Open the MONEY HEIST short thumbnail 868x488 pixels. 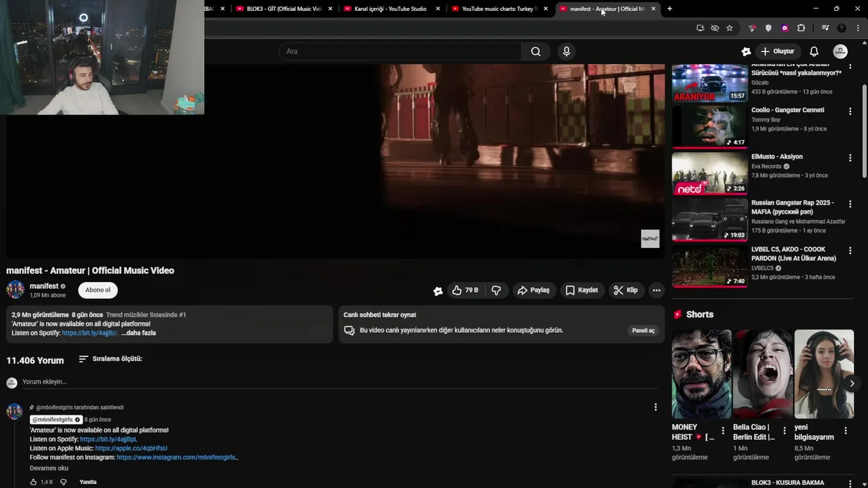(x=701, y=374)
